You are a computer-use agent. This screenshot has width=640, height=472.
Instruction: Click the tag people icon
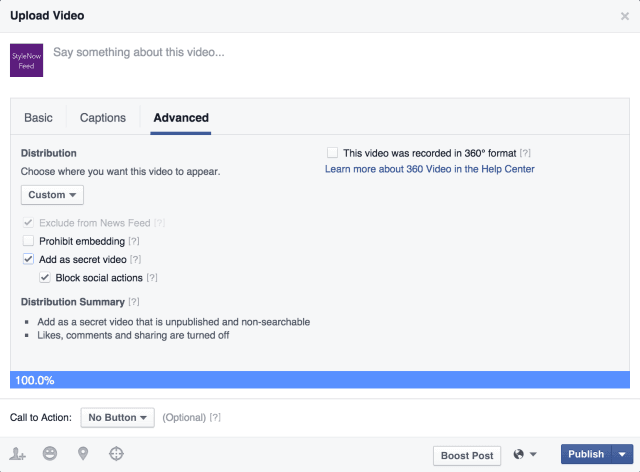point(17,454)
